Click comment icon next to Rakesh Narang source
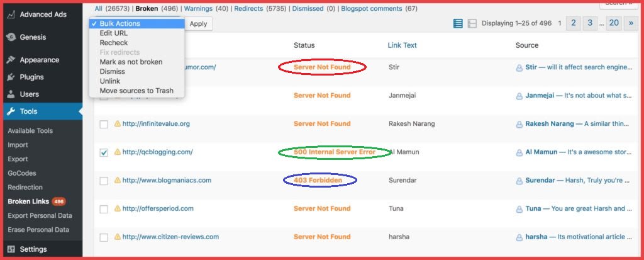Image resolution: width=644 pixels, height=260 pixels. tap(519, 124)
